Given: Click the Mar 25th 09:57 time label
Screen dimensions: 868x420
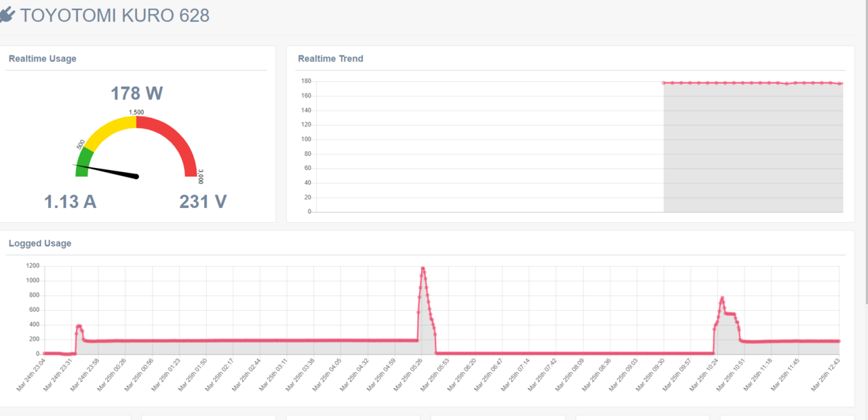Looking at the screenshot, I should click(x=677, y=374).
